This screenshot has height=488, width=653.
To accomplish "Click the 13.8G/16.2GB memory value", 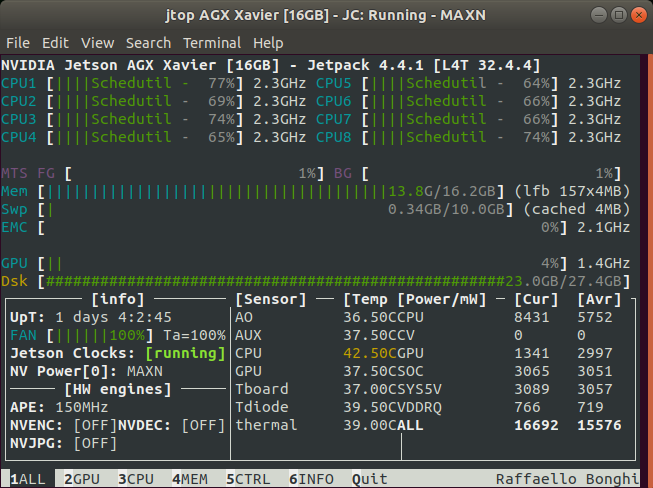I will 441,192.
